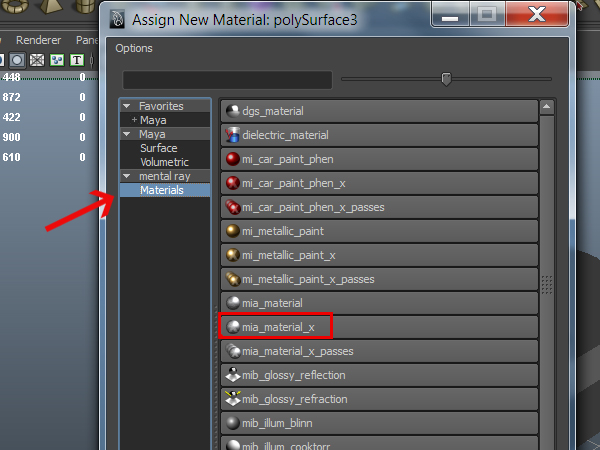
Task: Click the value 872 in heads-up display
Action: click(x=11, y=97)
